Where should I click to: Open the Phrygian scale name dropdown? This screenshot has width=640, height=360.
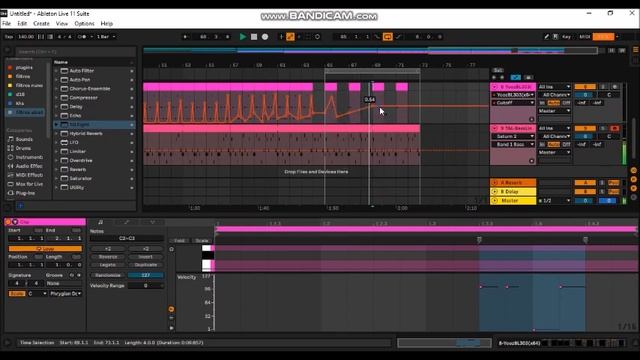pos(66,293)
